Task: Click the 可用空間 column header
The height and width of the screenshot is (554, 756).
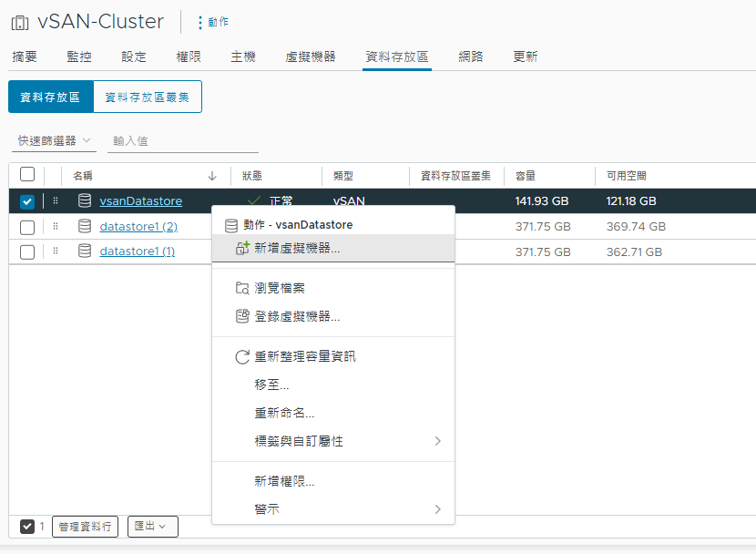Action: coord(627,176)
